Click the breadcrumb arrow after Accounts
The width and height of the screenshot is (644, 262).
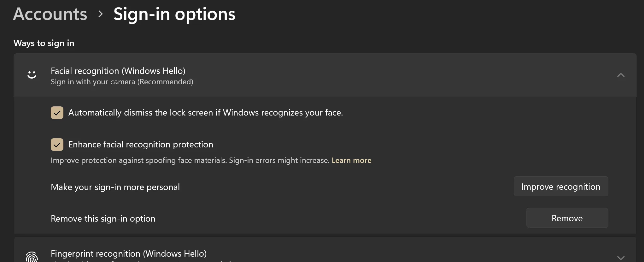click(100, 14)
